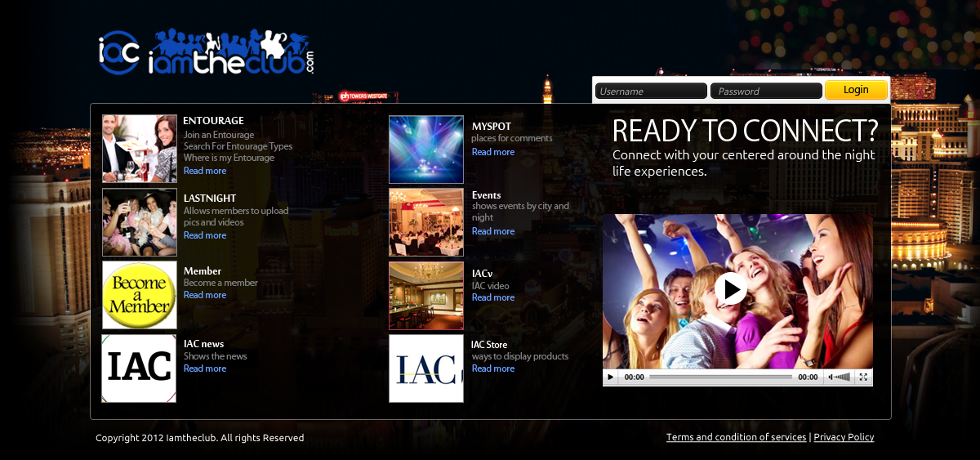Click Read more under IACv
The image size is (980, 460).
click(493, 297)
